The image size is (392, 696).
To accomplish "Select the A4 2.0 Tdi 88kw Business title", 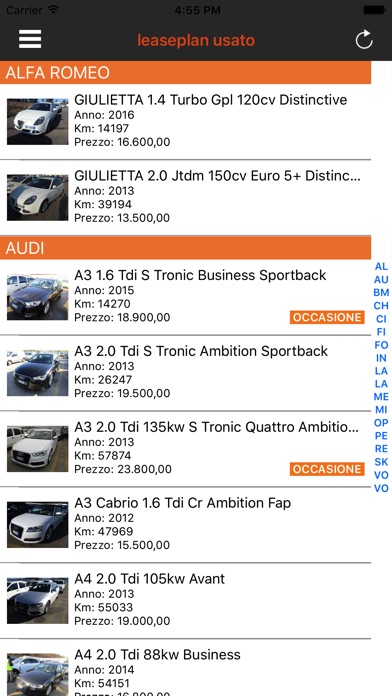I will click(158, 654).
